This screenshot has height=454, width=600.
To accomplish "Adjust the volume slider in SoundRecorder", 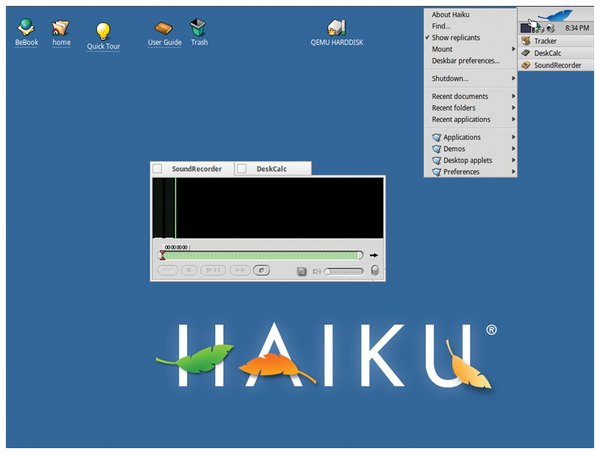I will [343, 271].
